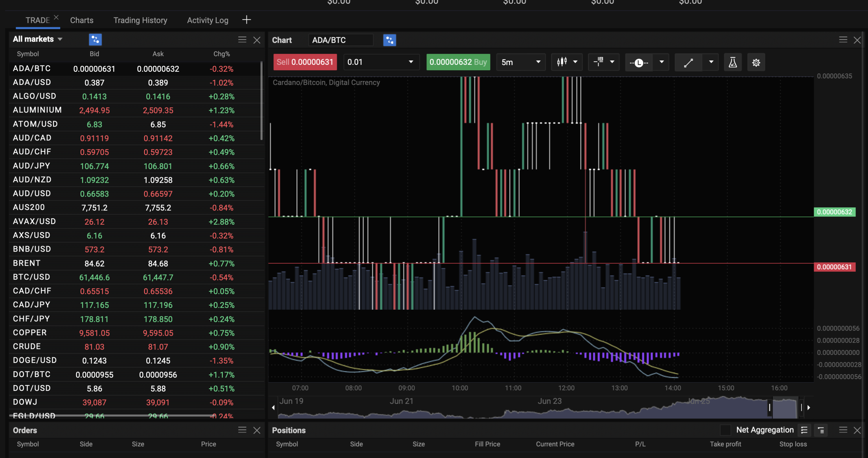Click the left handle of the navigator range
The height and width of the screenshot is (458, 868).
pos(769,407)
